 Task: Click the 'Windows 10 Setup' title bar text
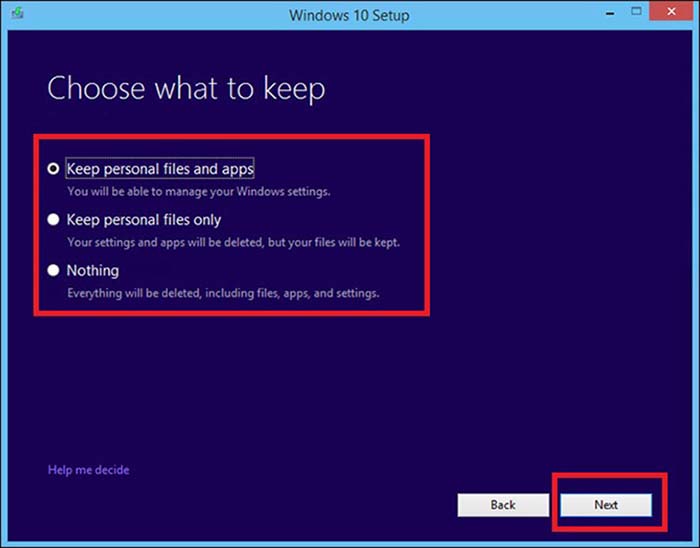(348, 15)
